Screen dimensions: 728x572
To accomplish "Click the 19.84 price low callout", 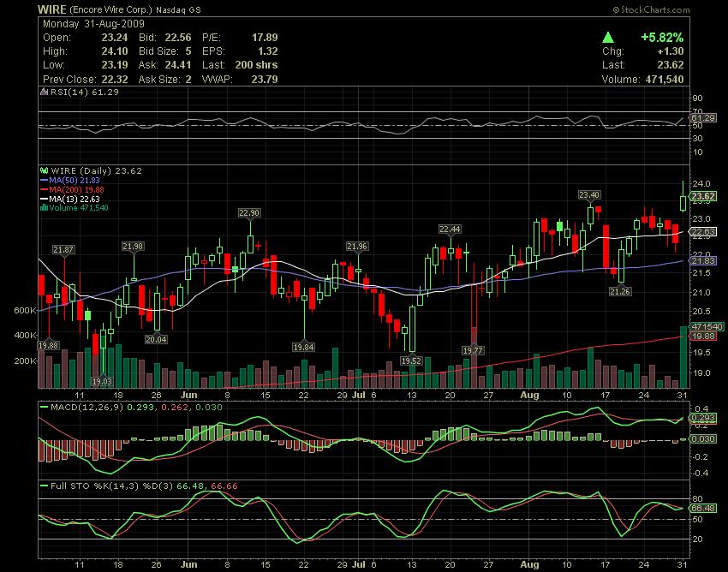I will pyautogui.click(x=303, y=347).
